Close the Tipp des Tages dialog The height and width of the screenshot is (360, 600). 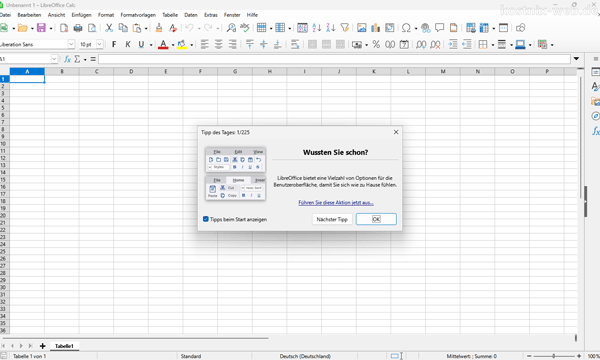[396, 132]
